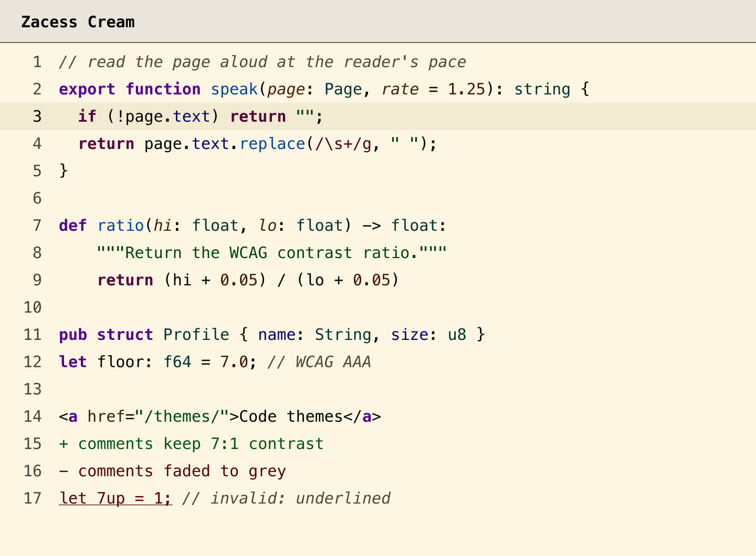Click line number 3 in highlighted row

(37, 116)
